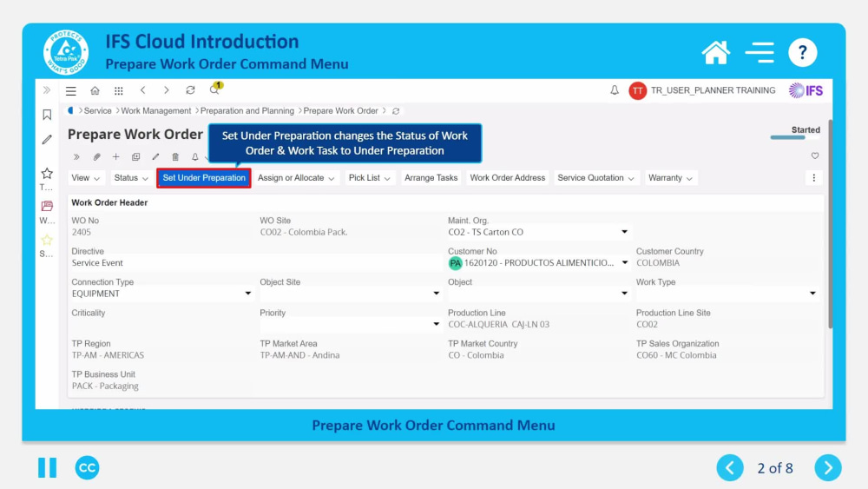868x489 pixels.
Task: Go to Preparation and Planning breadcrumb
Action: coord(247,111)
